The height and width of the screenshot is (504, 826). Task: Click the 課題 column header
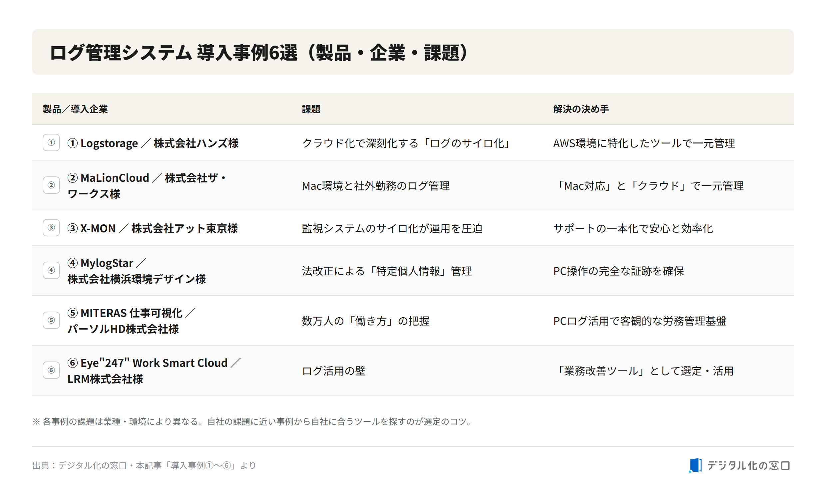click(x=311, y=109)
